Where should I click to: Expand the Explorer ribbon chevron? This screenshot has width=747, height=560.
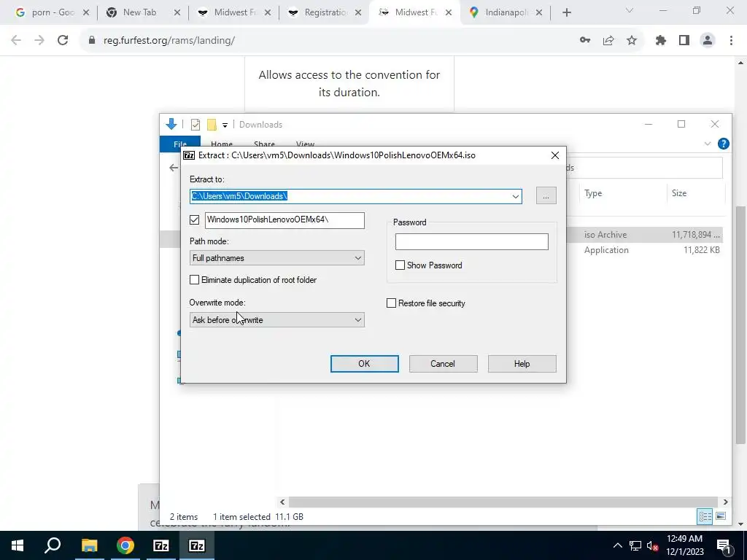point(708,144)
